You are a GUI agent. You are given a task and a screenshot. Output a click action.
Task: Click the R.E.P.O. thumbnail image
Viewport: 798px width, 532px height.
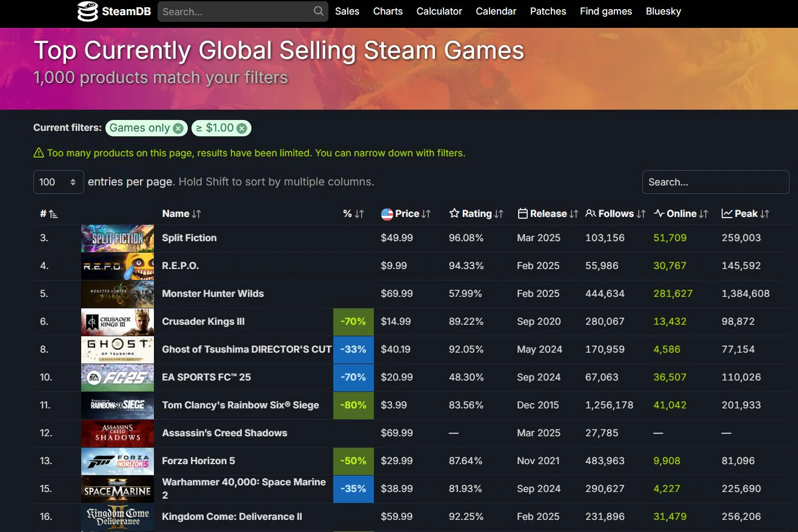click(118, 266)
